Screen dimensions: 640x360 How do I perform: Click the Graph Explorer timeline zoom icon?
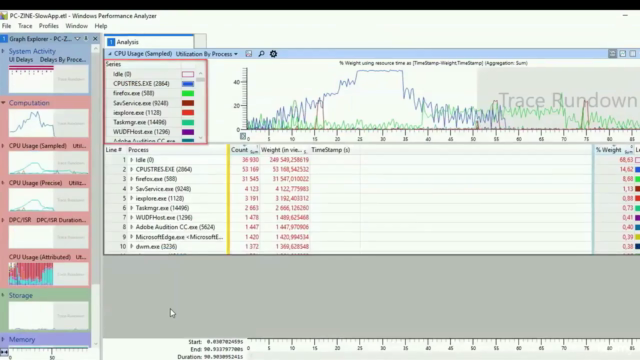pyautogui.click(x=4, y=352)
